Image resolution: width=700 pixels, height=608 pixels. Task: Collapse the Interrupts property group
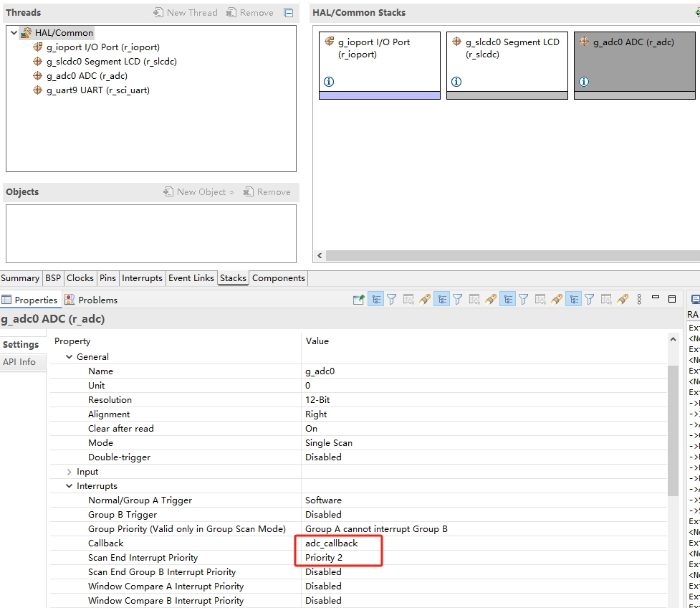click(69, 486)
